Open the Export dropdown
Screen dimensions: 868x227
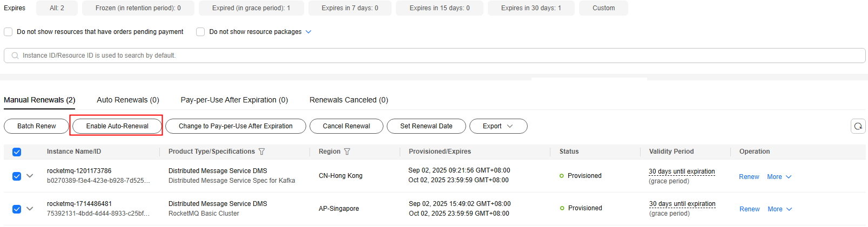pos(498,126)
